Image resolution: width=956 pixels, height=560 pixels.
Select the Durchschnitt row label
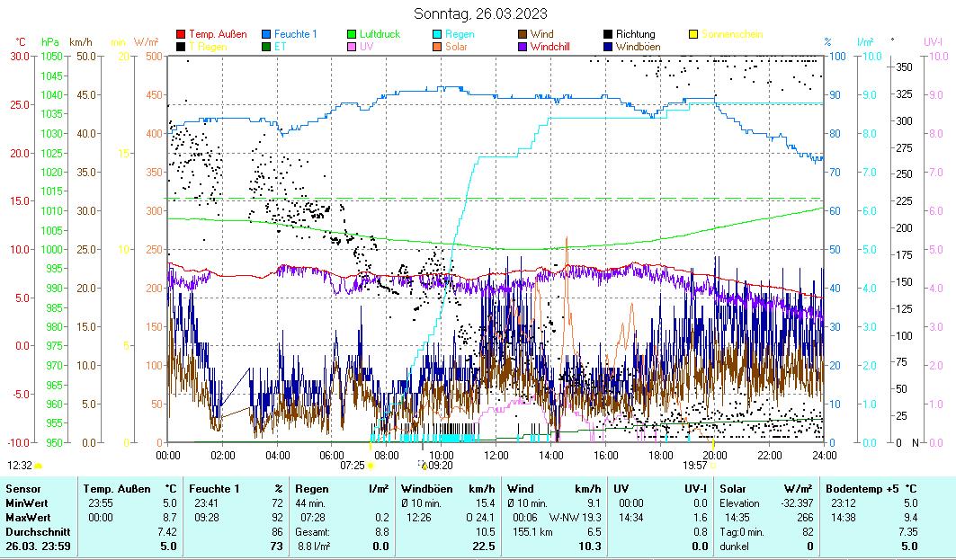34,531
